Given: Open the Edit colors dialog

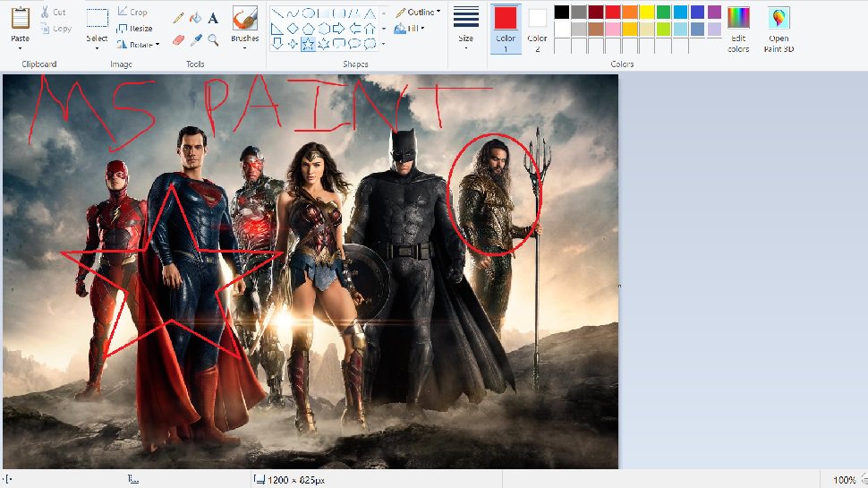Looking at the screenshot, I should [x=738, y=30].
